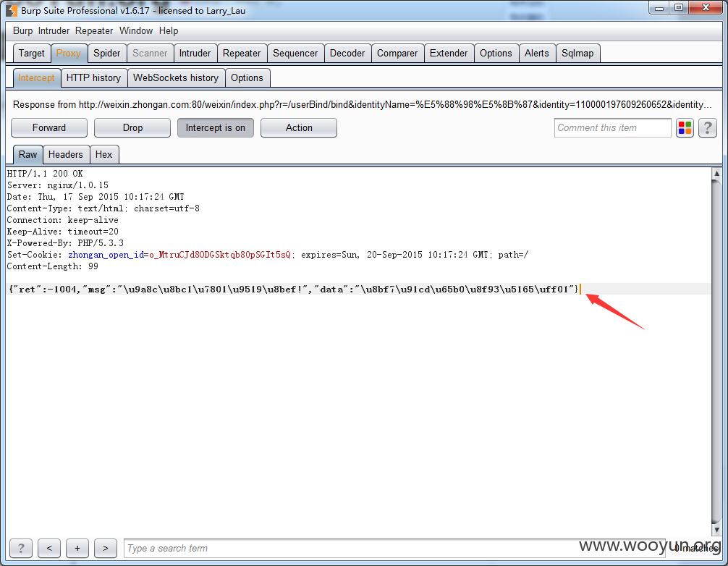The image size is (728, 566).
Task: Click the scrollbar down arrow
Action: (716, 529)
